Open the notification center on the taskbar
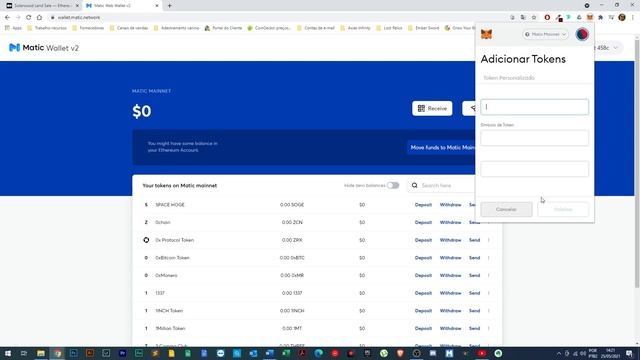640x360 pixels. pos(629,353)
